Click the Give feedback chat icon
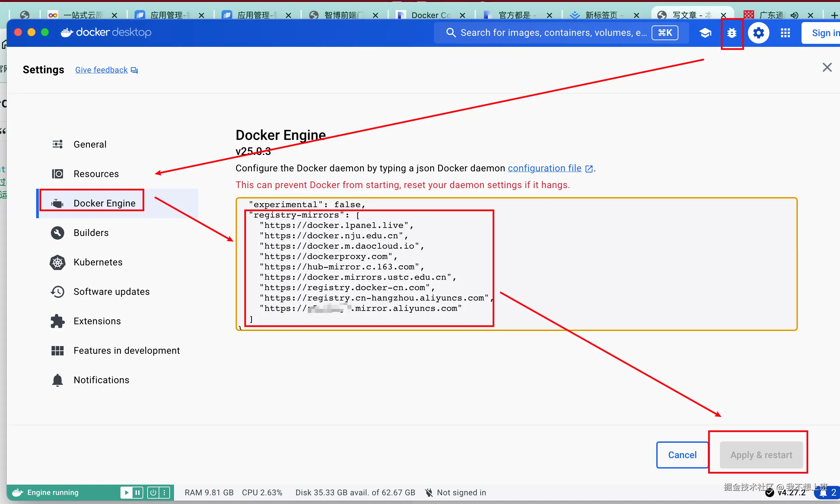840x504 pixels. click(134, 70)
